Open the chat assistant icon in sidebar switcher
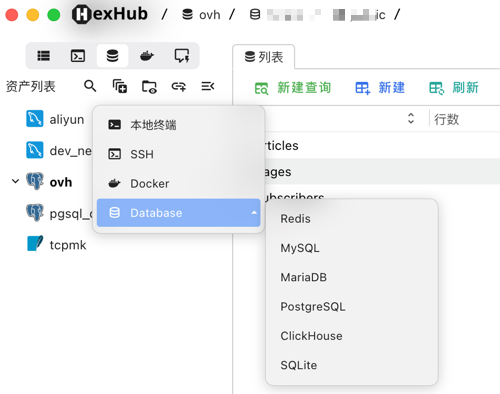The height and width of the screenshot is (394, 500). [182, 56]
